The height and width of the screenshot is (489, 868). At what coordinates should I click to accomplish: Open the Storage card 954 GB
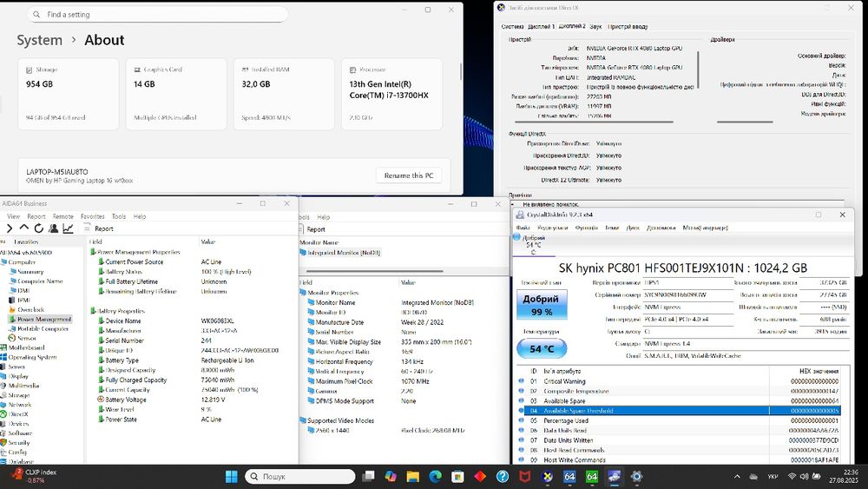point(68,94)
